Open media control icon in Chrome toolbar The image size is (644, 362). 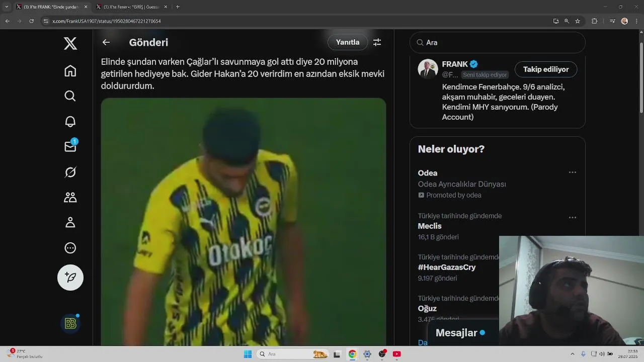(612, 21)
